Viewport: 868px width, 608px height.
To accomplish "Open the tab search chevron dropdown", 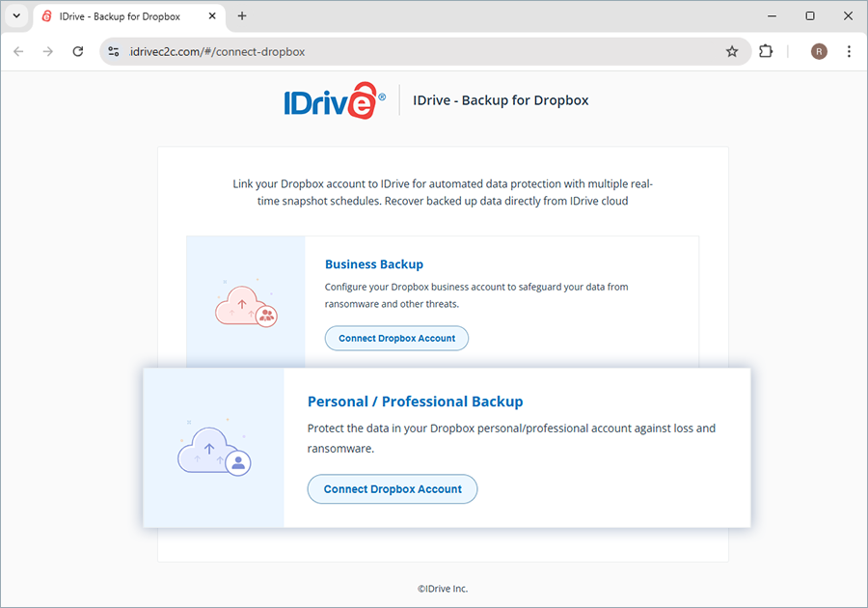I will (x=16, y=16).
